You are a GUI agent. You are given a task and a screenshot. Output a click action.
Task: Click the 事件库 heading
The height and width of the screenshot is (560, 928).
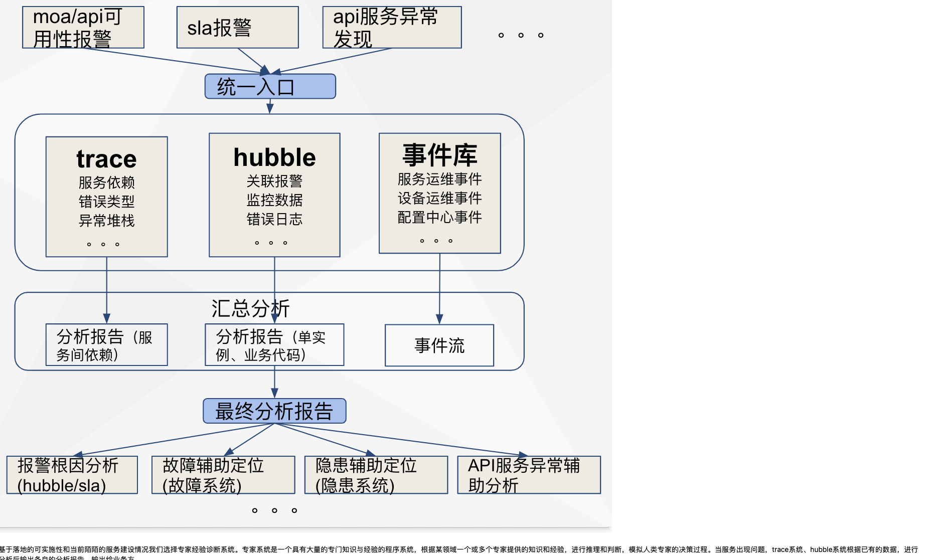coord(440,155)
